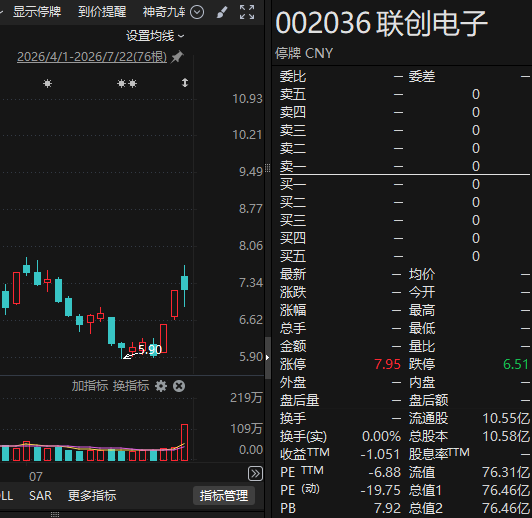Viewport: 532px width, 518px height.
Task: Click the 总值1 value 76.46亿
Action: point(506,490)
